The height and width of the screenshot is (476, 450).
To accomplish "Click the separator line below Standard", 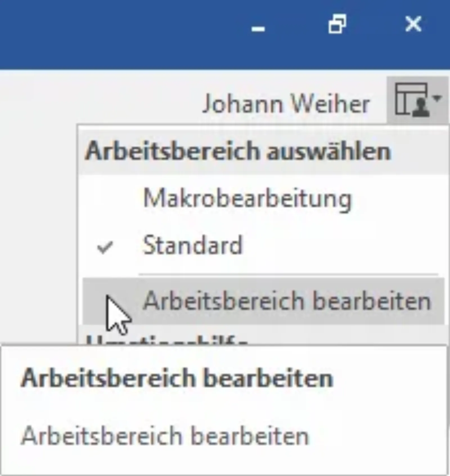I will click(289, 274).
